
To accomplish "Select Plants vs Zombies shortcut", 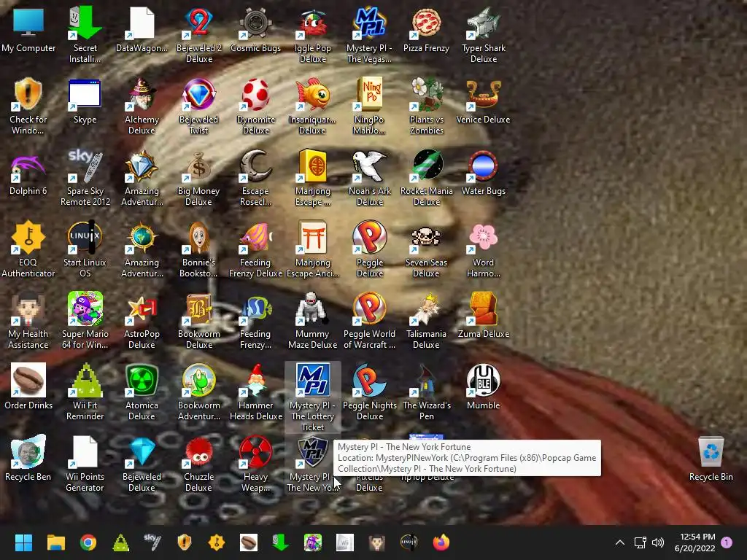I will (x=426, y=106).
